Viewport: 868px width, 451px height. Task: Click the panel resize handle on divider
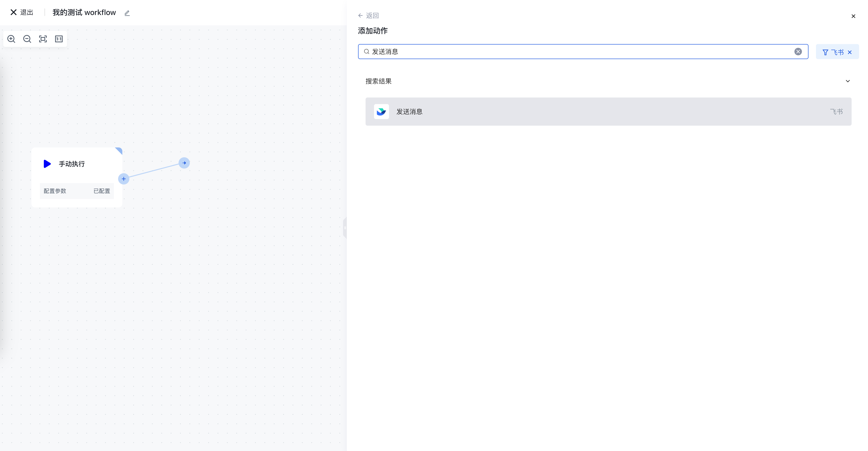coord(345,228)
